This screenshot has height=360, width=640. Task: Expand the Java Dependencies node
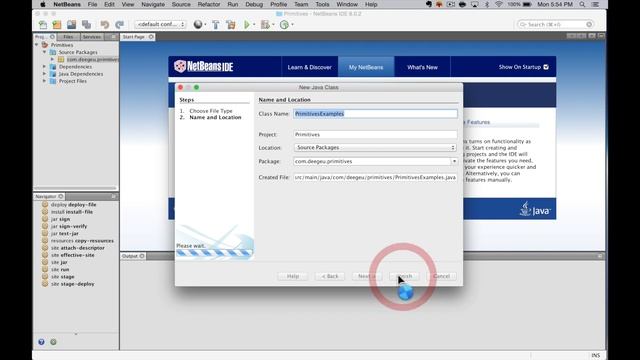click(44, 74)
